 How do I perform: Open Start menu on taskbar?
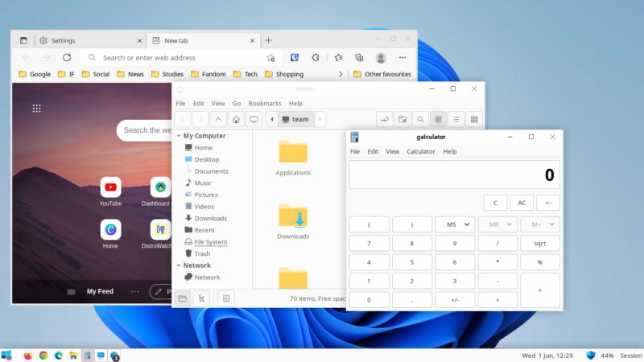pos(6,356)
